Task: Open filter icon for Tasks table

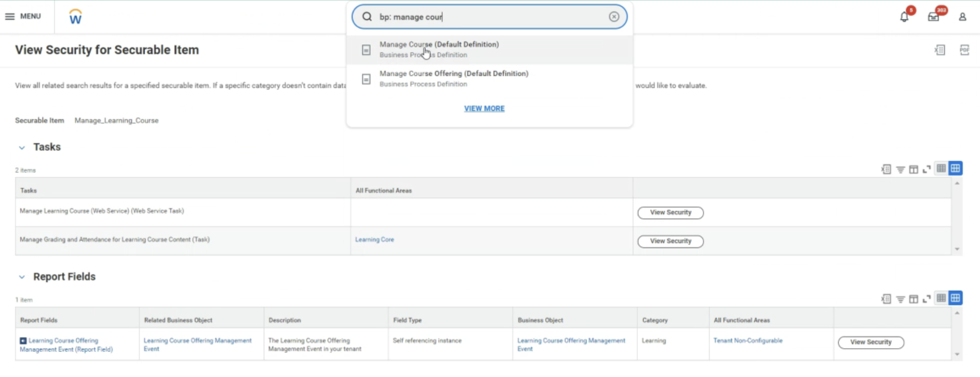Action: 900,169
